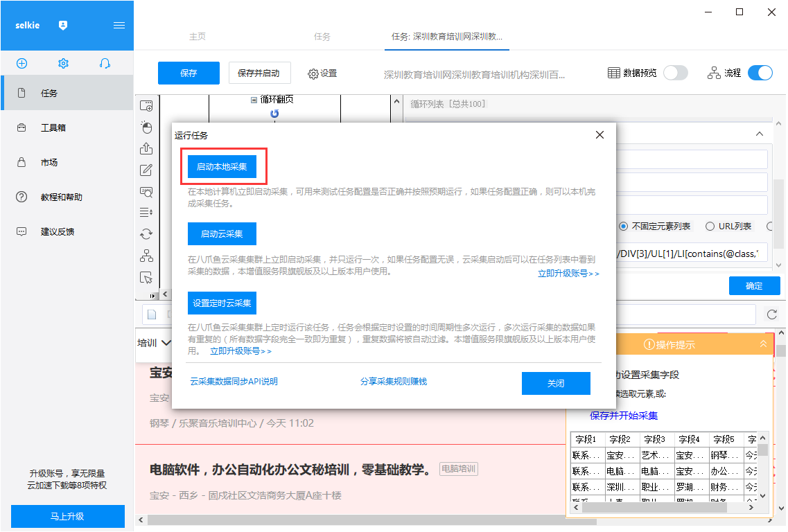Click the 教程和帮助 question mark icon

pos(21,197)
